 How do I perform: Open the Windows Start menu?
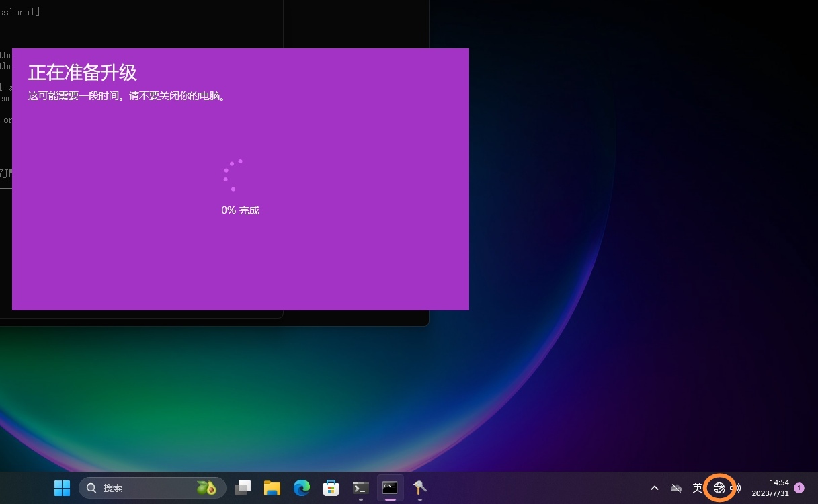(62, 488)
